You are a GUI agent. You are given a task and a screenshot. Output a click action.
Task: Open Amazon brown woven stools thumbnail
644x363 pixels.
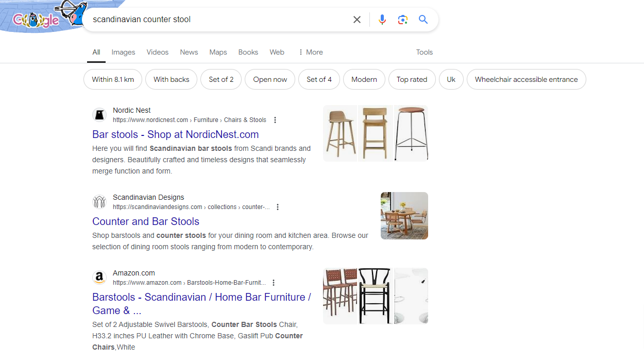pos(340,296)
